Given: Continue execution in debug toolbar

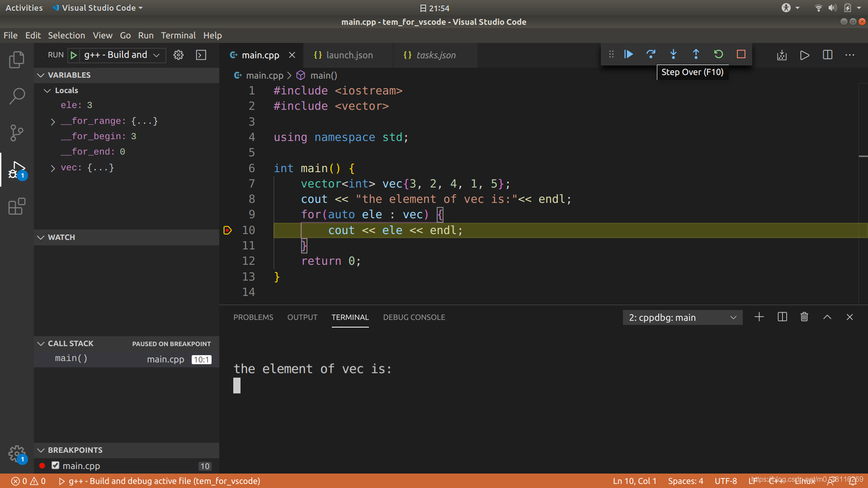Looking at the screenshot, I should (628, 54).
